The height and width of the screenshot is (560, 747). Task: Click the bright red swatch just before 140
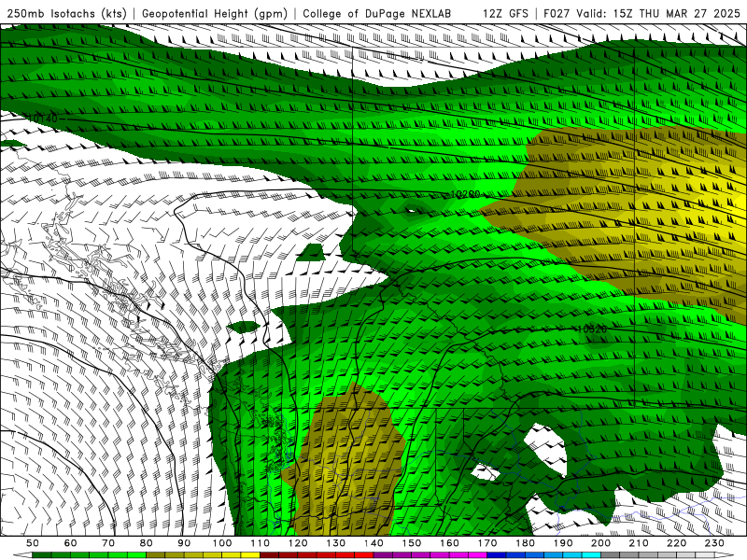coord(364,554)
